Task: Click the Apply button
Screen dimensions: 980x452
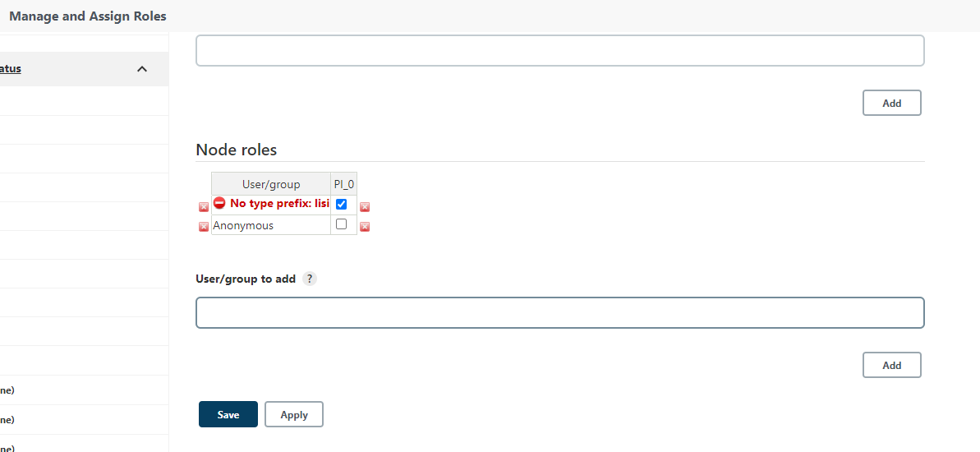Action: click(x=294, y=415)
